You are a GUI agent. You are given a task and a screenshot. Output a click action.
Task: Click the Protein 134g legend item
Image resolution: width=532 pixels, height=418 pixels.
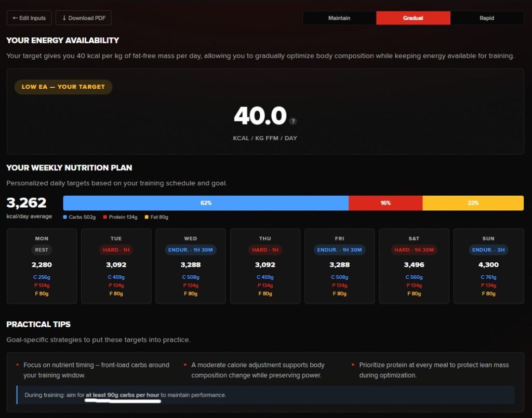point(121,217)
